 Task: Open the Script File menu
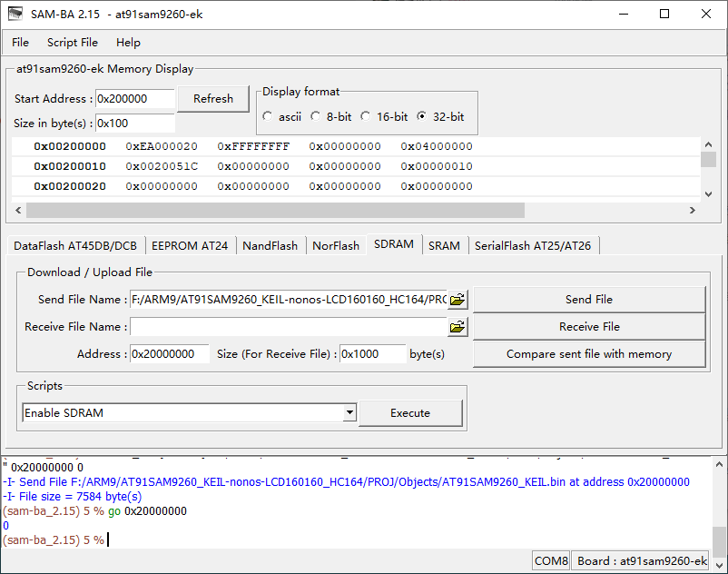point(73,43)
